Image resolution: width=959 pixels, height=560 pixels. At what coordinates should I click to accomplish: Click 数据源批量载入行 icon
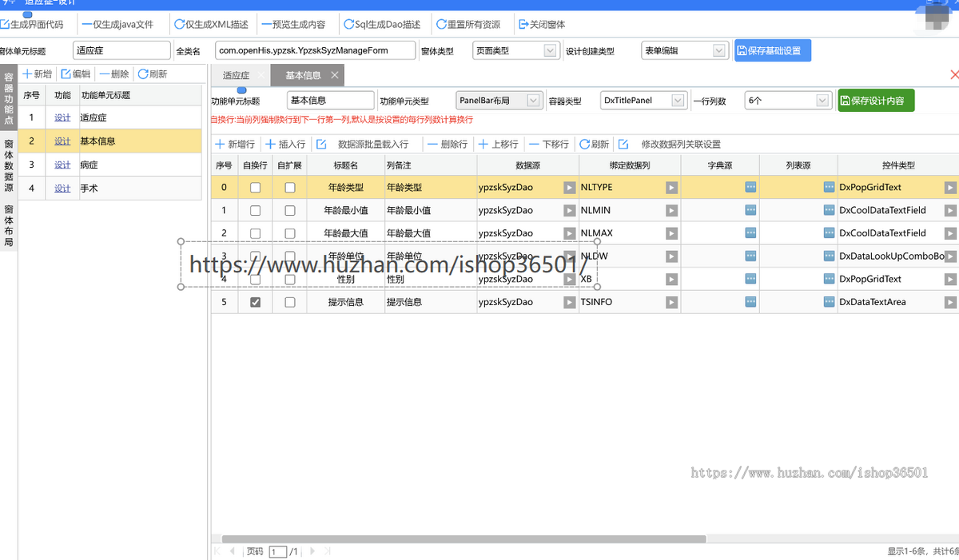tap(321, 145)
